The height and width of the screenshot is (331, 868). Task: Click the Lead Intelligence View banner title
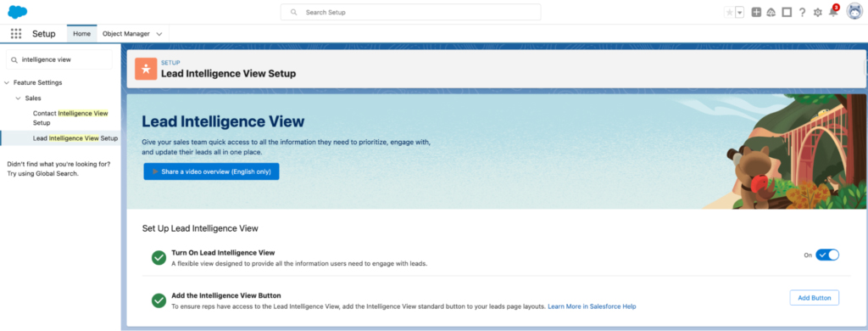(x=223, y=121)
